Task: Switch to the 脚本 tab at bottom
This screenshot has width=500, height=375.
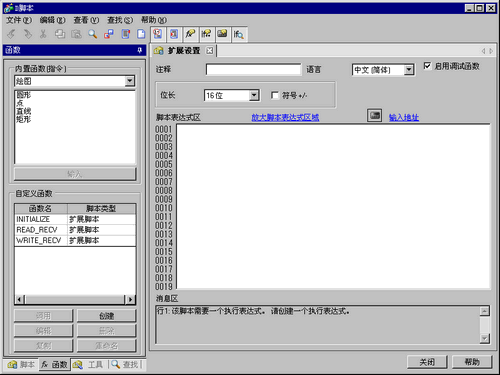Action: (x=21, y=365)
